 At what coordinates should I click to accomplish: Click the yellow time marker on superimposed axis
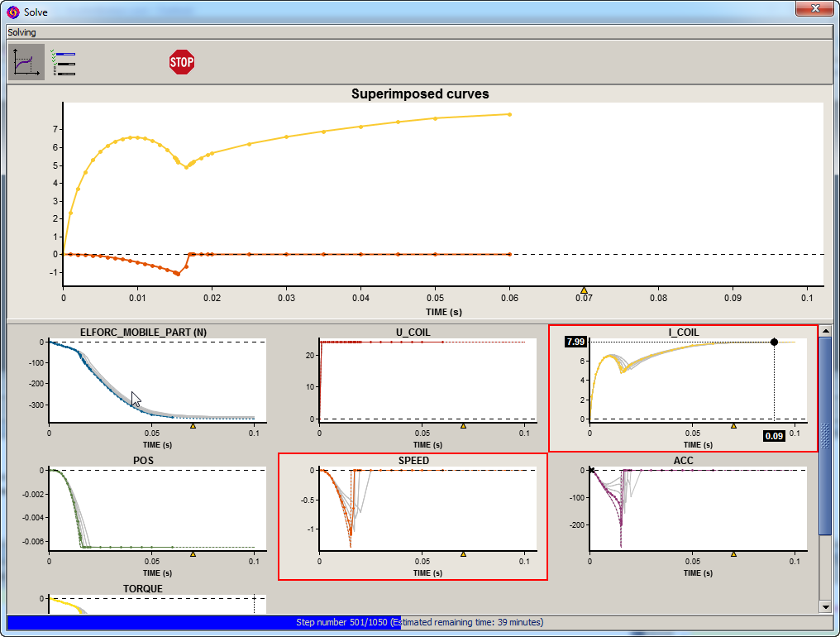[x=584, y=290]
